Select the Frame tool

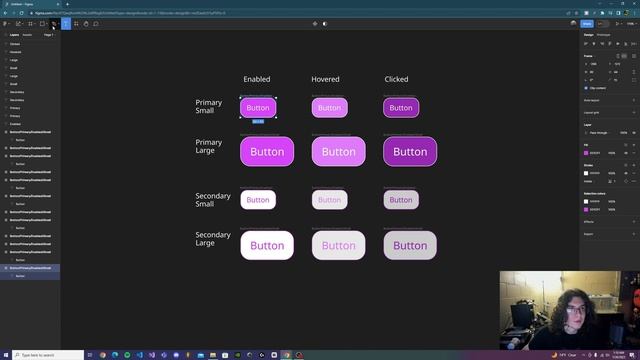coord(30,24)
